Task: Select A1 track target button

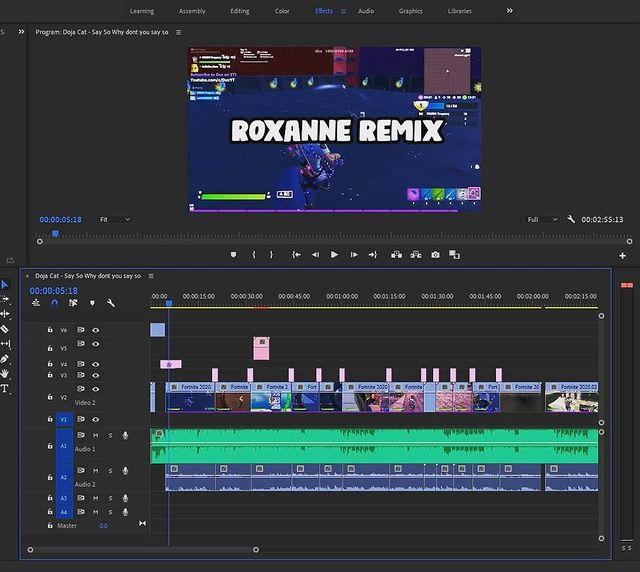Action: coord(64,446)
